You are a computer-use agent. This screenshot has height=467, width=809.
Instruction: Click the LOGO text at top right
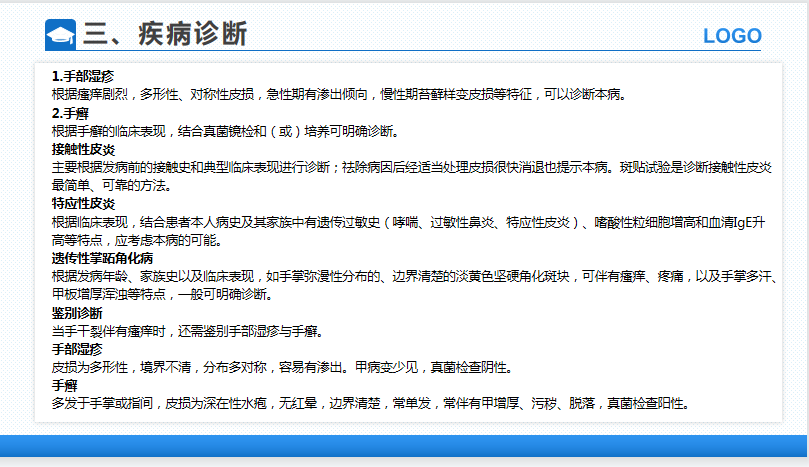click(732, 36)
